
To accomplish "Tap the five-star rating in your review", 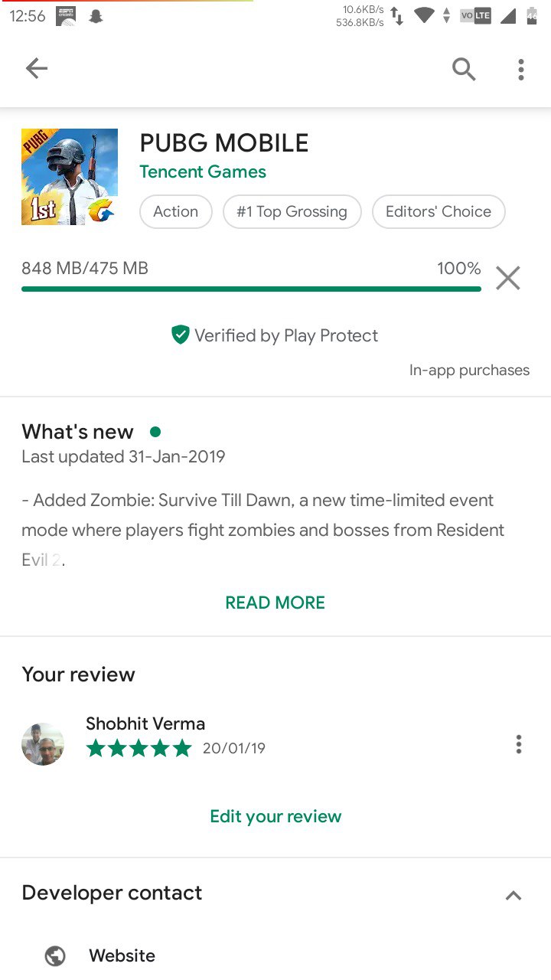I will pyautogui.click(x=139, y=748).
